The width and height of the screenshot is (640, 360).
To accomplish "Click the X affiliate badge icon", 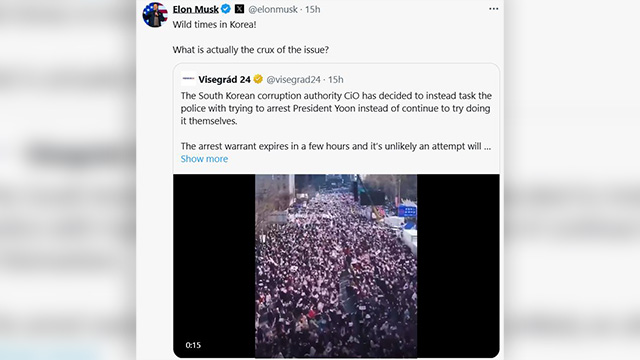I will coord(239,9).
